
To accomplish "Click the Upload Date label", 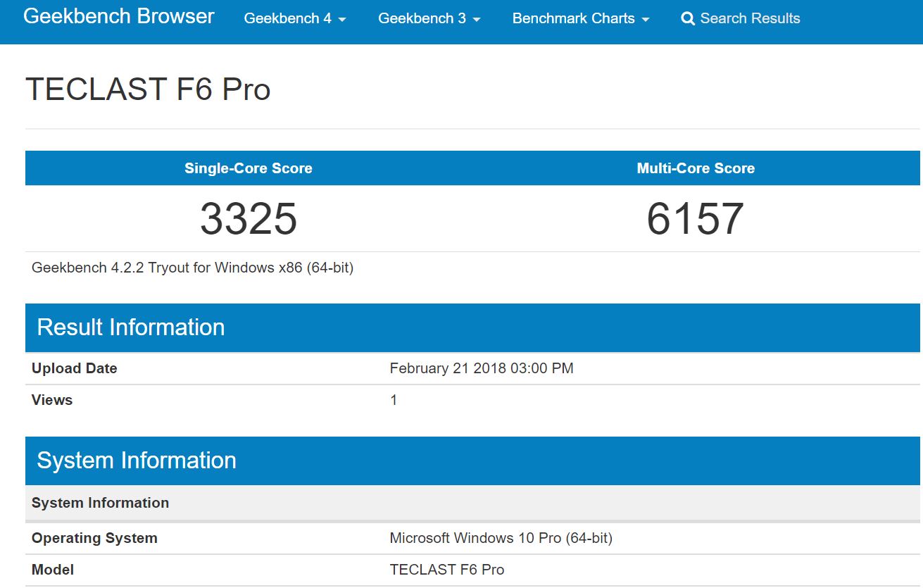I will tap(75, 368).
